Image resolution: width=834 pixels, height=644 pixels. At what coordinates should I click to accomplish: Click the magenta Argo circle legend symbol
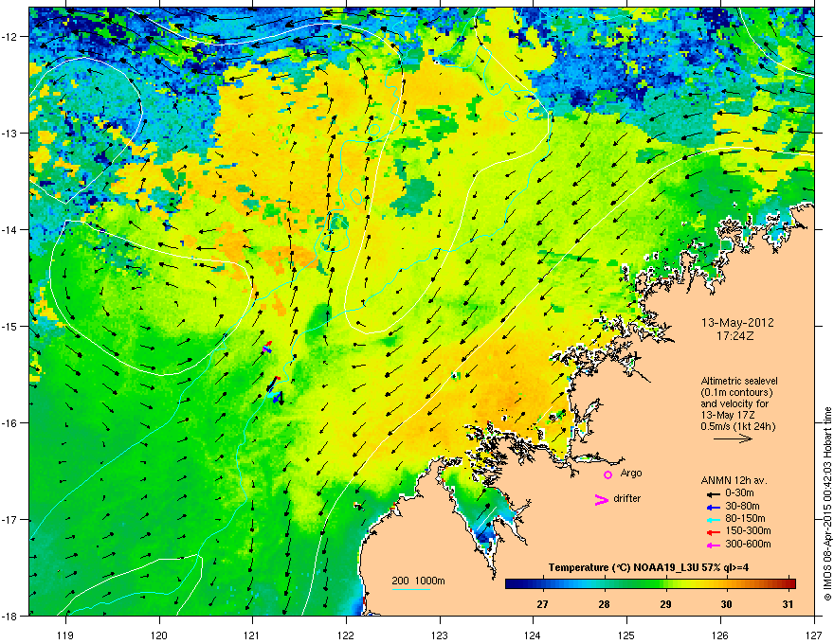point(607,474)
